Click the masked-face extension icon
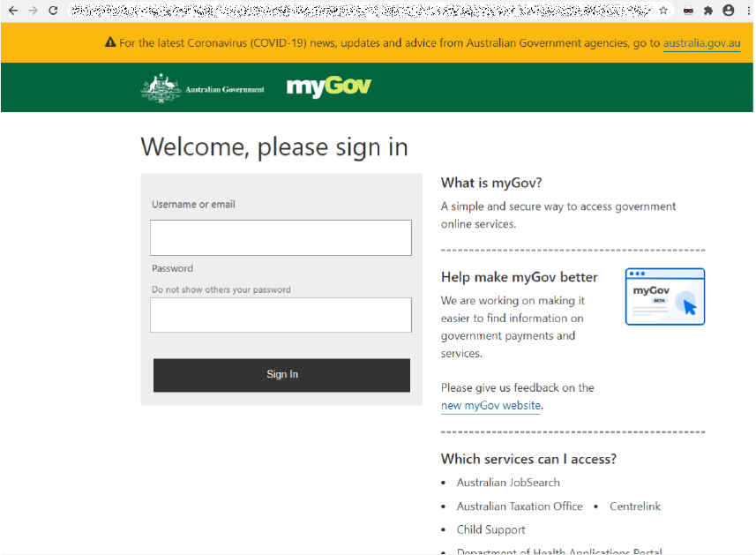Image resolution: width=756 pixels, height=555 pixels. 687,11
